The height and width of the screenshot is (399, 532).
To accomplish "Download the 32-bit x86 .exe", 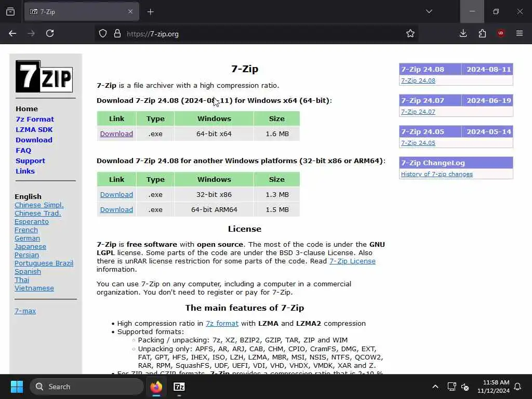I will 116,194.
